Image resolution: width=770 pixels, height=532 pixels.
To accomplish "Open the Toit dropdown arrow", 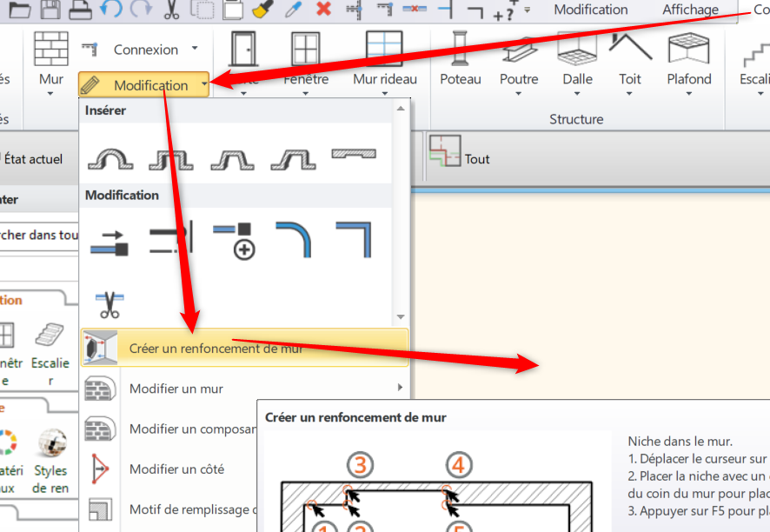I will [629, 93].
